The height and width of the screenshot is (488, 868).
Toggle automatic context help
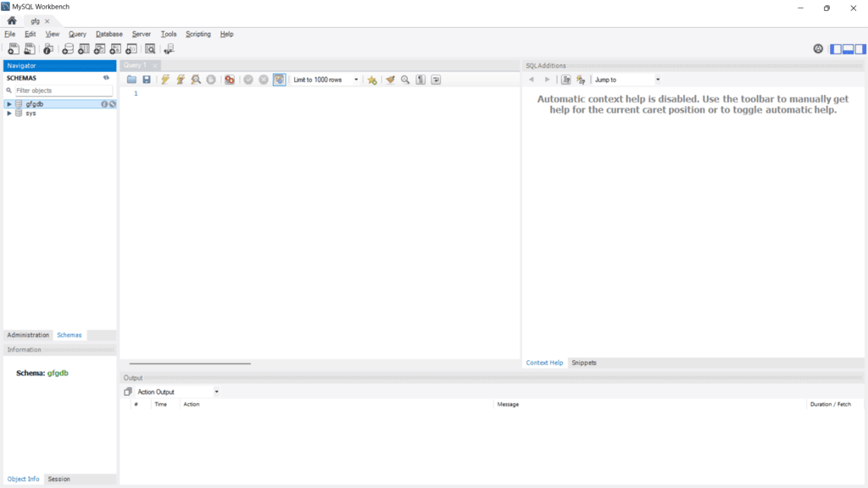click(x=581, y=80)
